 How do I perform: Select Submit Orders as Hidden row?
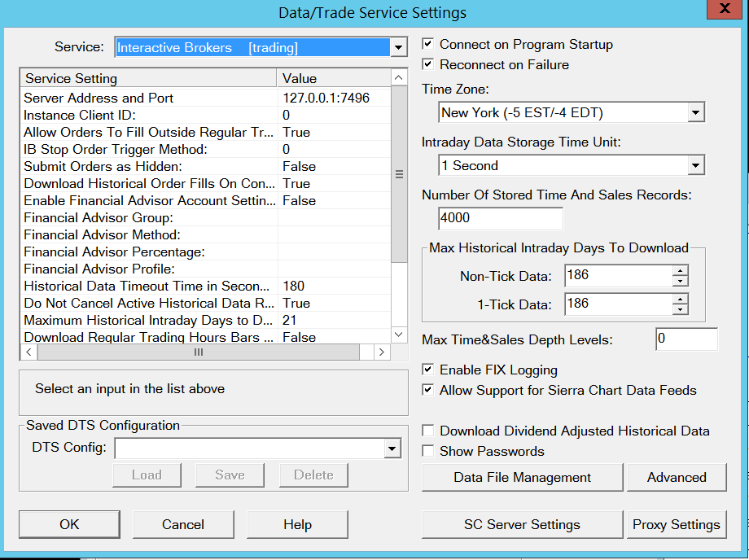coord(205,167)
